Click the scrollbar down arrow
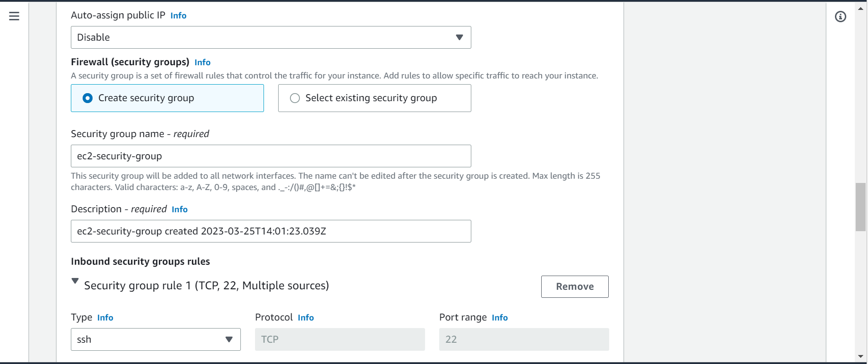868x364 pixels. click(x=860, y=356)
